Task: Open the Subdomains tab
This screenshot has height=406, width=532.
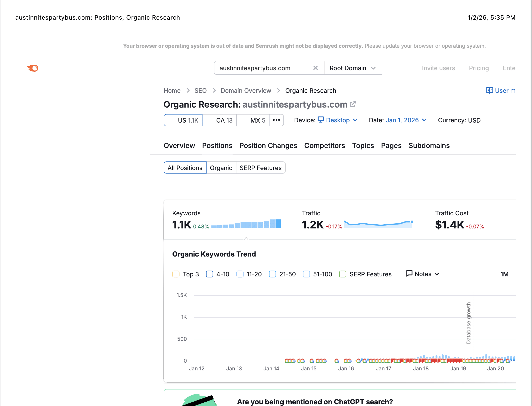Action: pos(429,145)
